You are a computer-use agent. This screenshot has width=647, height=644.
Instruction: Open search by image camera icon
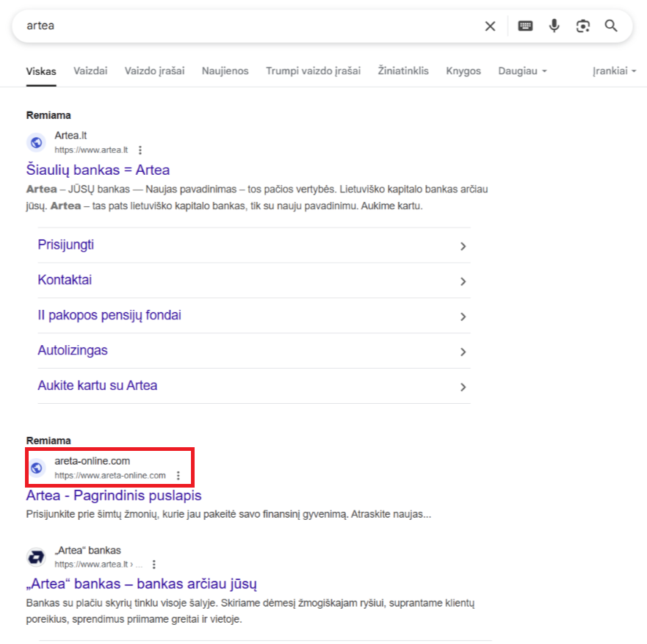pos(582,26)
